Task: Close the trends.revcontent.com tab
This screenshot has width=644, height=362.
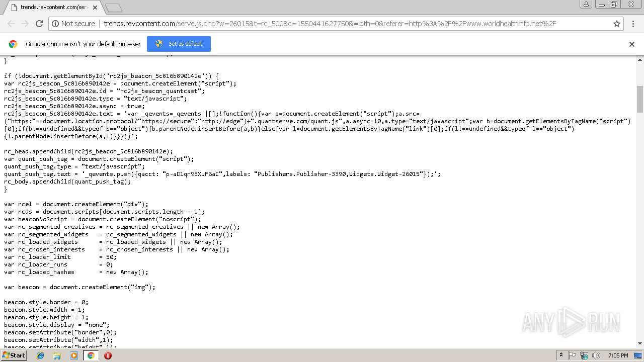Action: (95, 8)
